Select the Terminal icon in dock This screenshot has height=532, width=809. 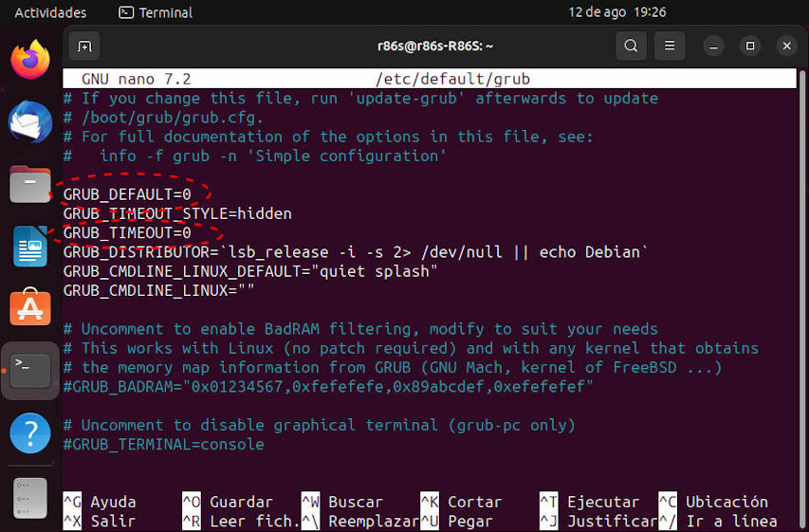30,371
